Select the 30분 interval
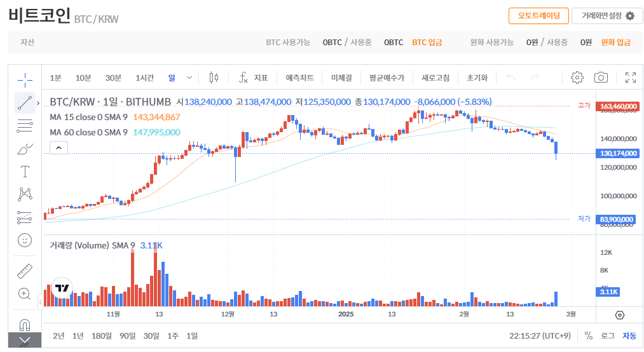 (113, 78)
